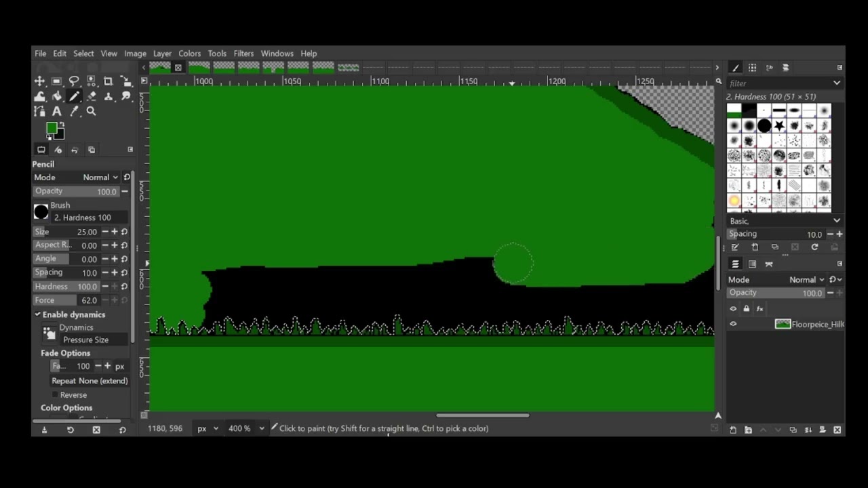
Task: Select the Bucket Fill tool
Action: tap(57, 96)
